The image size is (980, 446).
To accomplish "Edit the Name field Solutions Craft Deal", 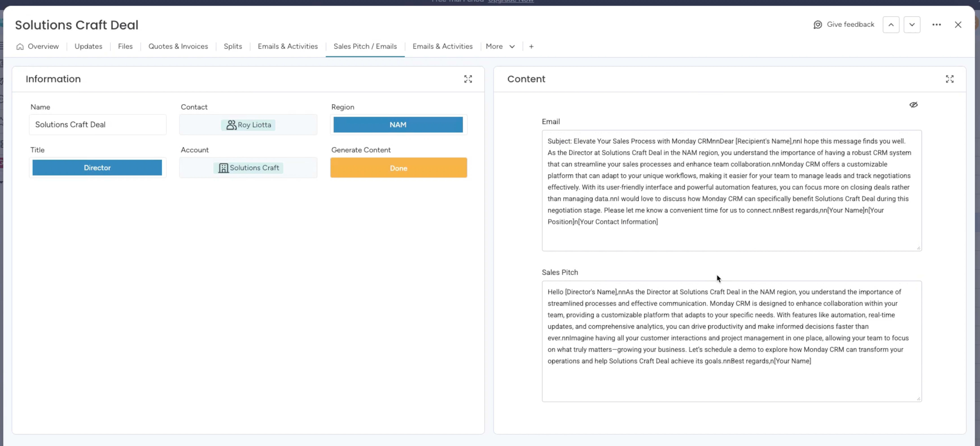I will coord(98,125).
